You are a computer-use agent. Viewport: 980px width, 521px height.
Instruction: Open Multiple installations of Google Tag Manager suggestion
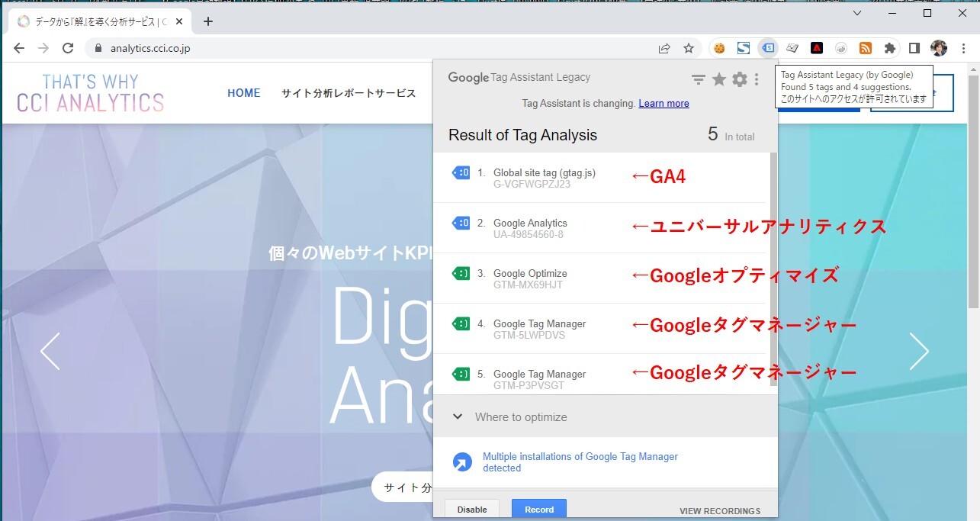point(580,462)
